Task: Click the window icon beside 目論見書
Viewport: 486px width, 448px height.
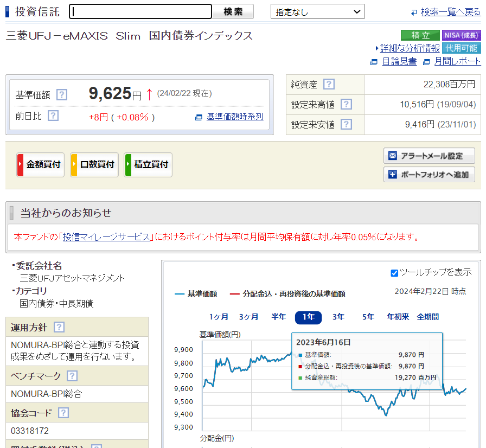Action: (x=374, y=62)
